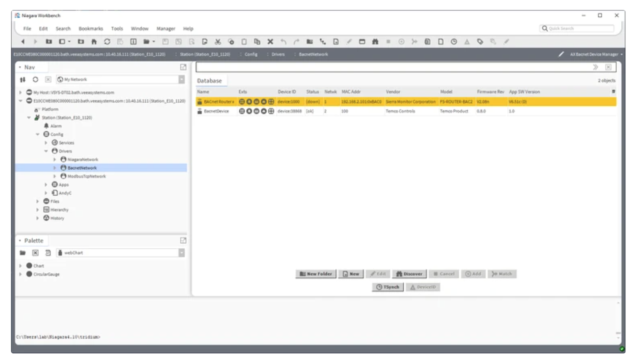Select the BACnet Router table row

point(406,102)
